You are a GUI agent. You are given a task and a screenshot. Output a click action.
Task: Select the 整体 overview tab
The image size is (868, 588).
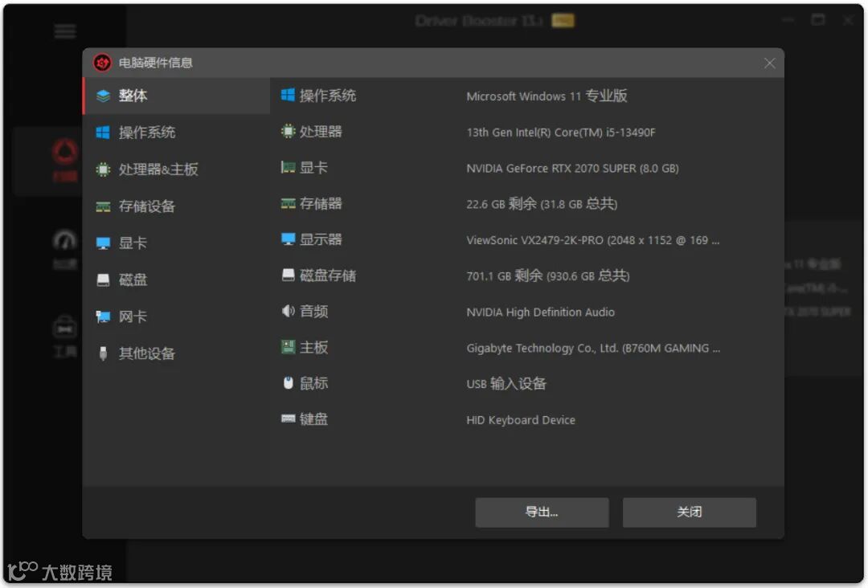(x=176, y=96)
